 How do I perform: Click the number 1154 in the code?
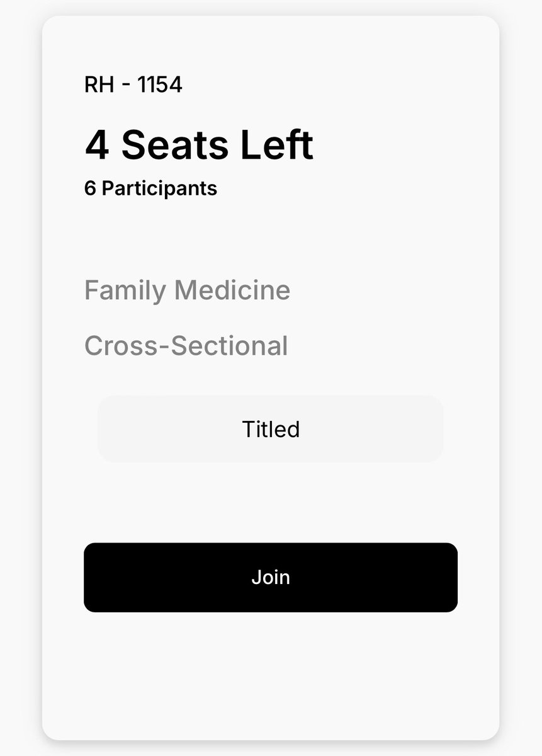coord(160,84)
